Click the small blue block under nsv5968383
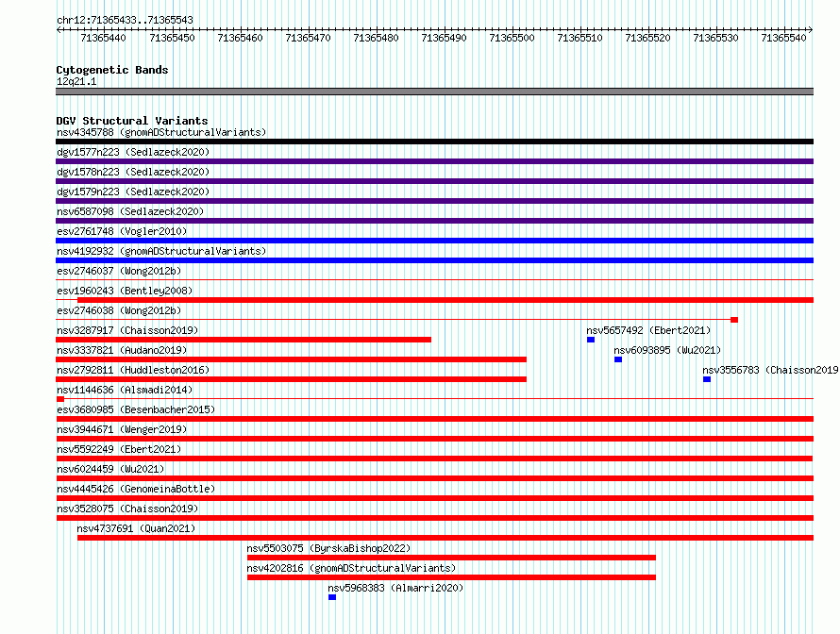 tap(332, 597)
